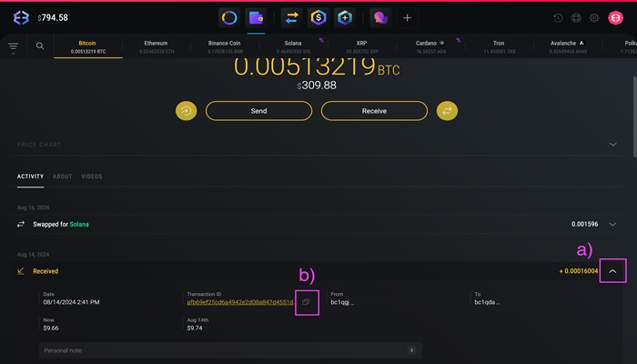
Task: Click the $309.88 Bitcoin value
Action: click(317, 86)
